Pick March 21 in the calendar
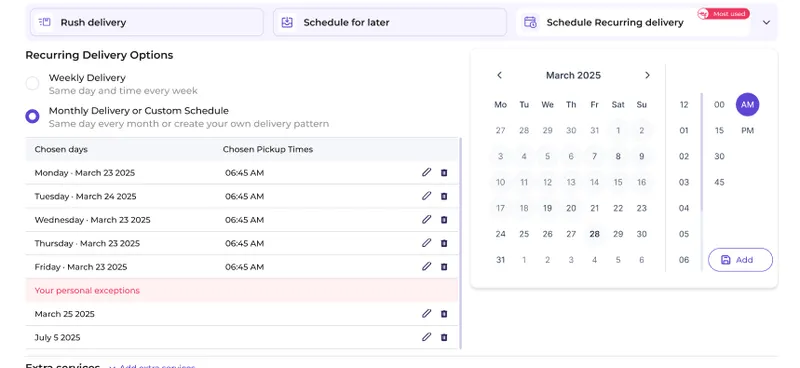Screen dimensions: 800x368 [594, 208]
